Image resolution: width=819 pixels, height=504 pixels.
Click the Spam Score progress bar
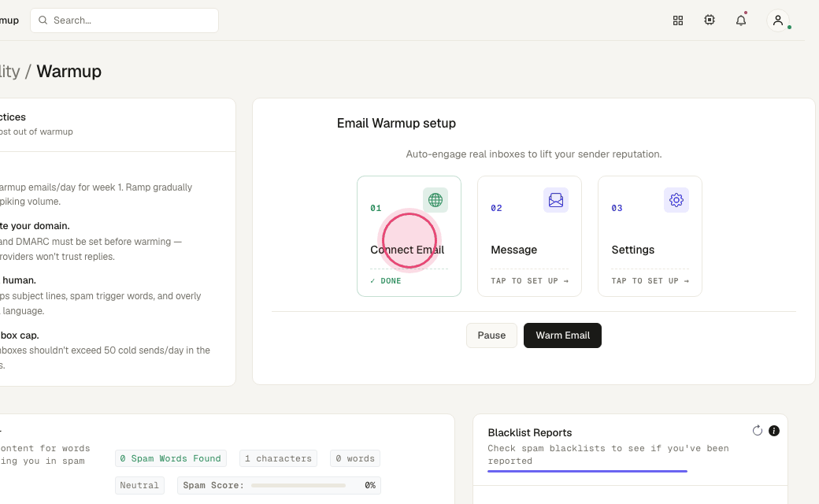coord(298,485)
